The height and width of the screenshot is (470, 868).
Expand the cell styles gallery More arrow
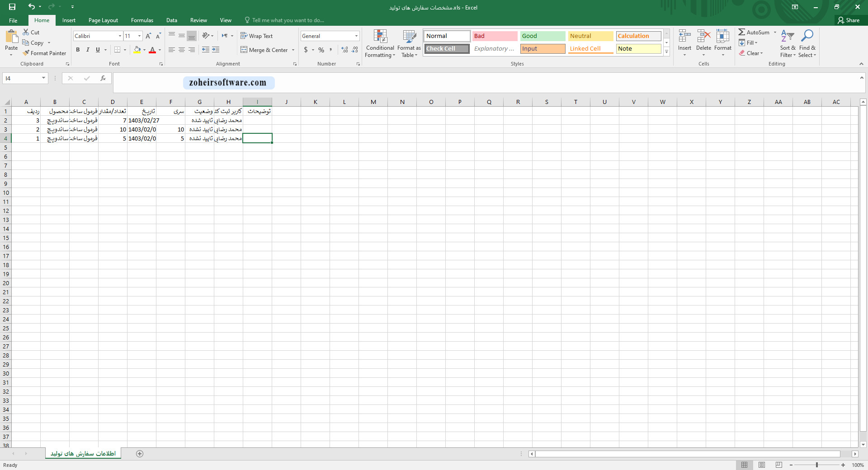(x=666, y=52)
